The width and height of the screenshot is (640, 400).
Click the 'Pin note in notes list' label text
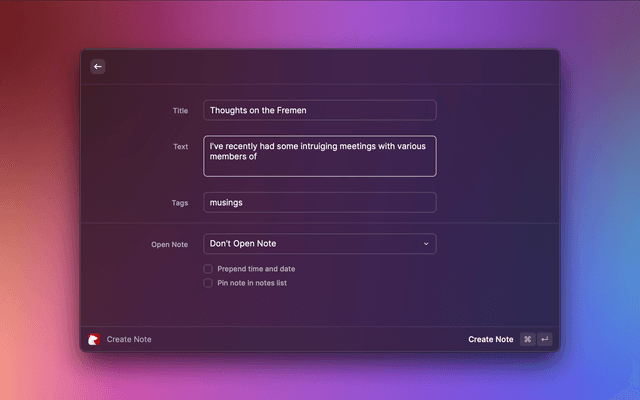pos(252,283)
